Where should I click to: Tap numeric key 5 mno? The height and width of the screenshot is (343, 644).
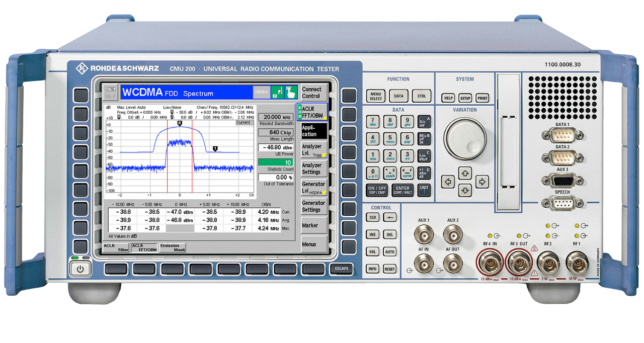point(390,139)
